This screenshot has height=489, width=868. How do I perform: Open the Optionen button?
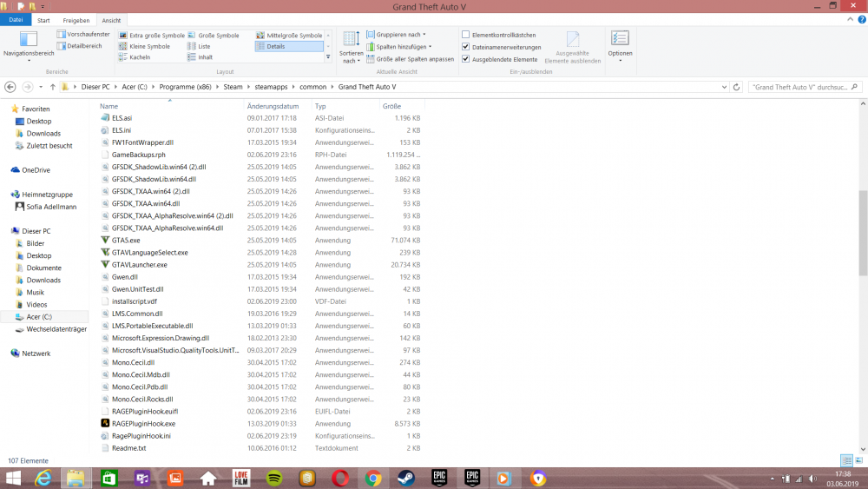pos(620,45)
